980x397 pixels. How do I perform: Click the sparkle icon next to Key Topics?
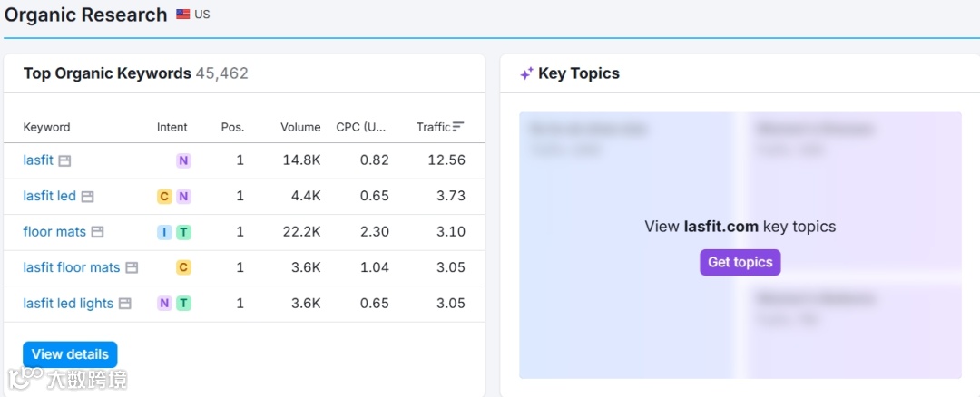pos(527,73)
